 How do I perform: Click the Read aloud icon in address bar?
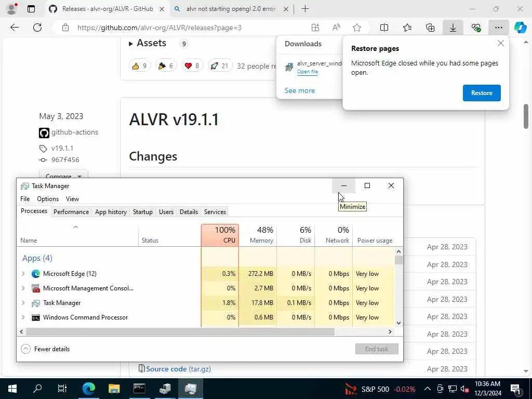[336, 28]
